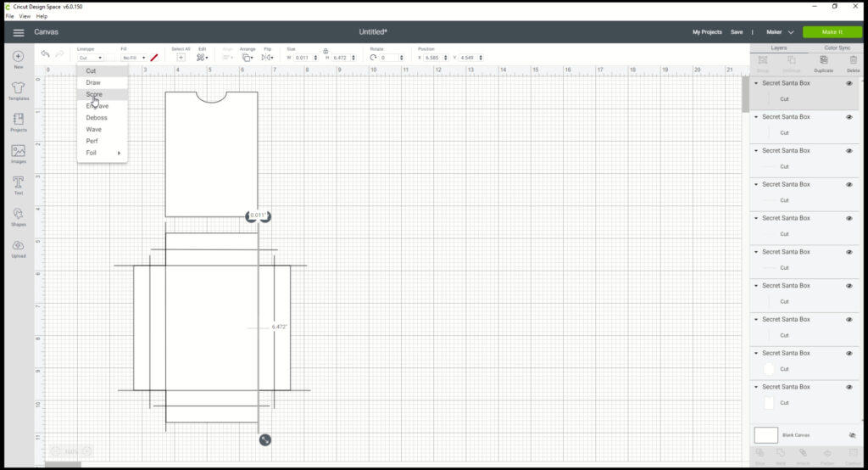The image size is (868, 470).
Task: Choose Cut in the linetype menu
Action: (x=103, y=71)
